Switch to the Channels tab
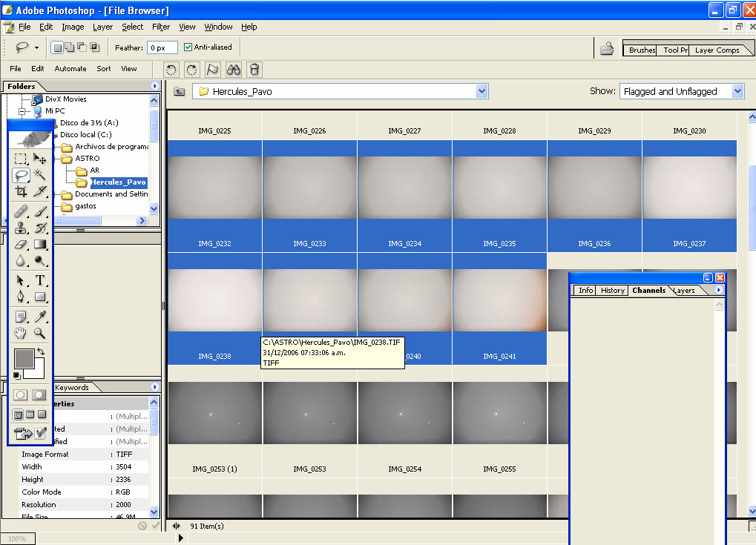This screenshot has width=756, height=545. point(648,291)
